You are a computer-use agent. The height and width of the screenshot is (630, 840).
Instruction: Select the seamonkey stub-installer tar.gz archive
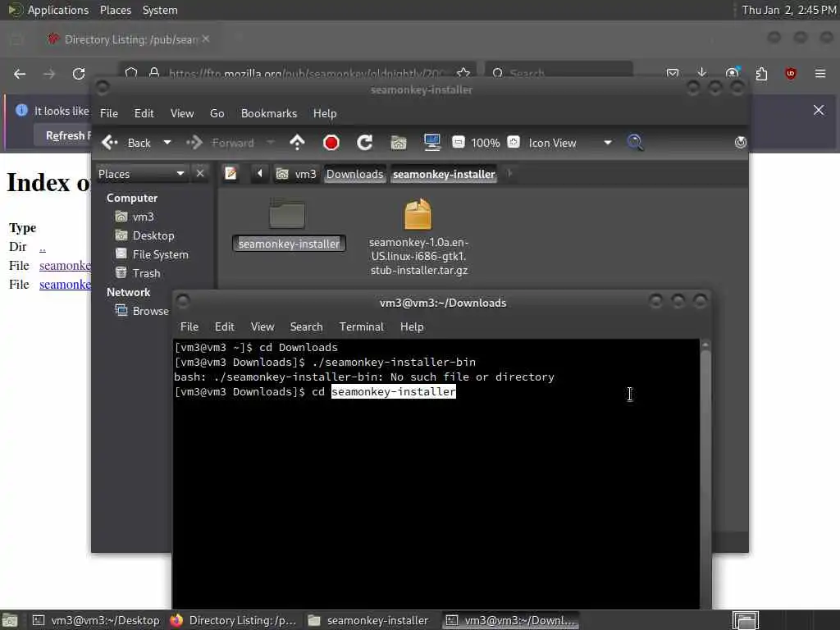[x=418, y=237]
